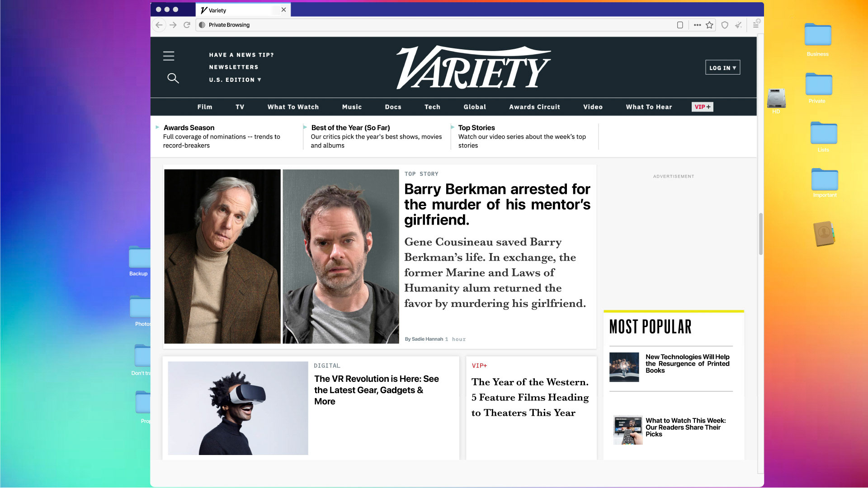Click the remote control TV thumbnail
The height and width of the screenshot is (488, 868).
628,430
